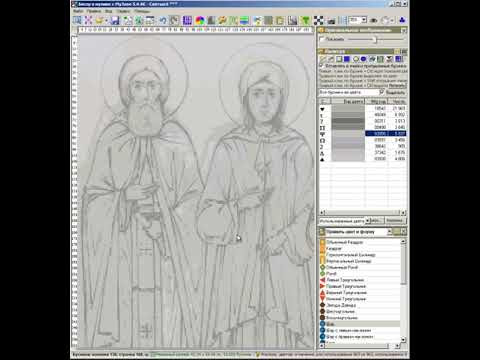Screen dimensions: 480x360
Task: Open the rainbow color wheel tool
Action: [x=200, y=21]
